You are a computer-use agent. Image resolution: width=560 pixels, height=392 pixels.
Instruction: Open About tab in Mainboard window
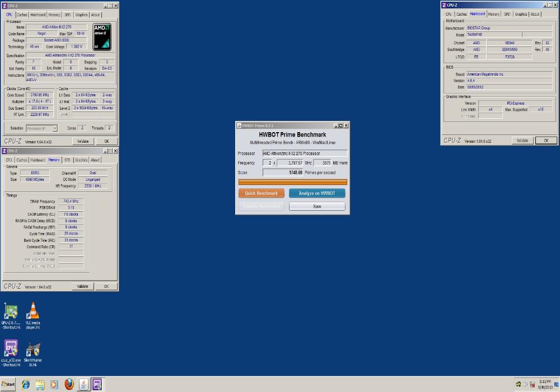(x=535, y=14)
